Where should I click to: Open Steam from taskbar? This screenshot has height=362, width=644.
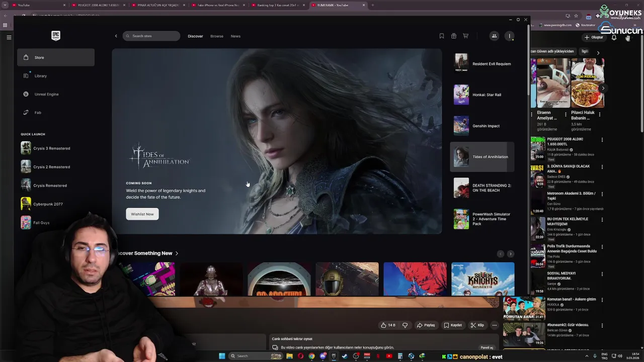point(345,356)
